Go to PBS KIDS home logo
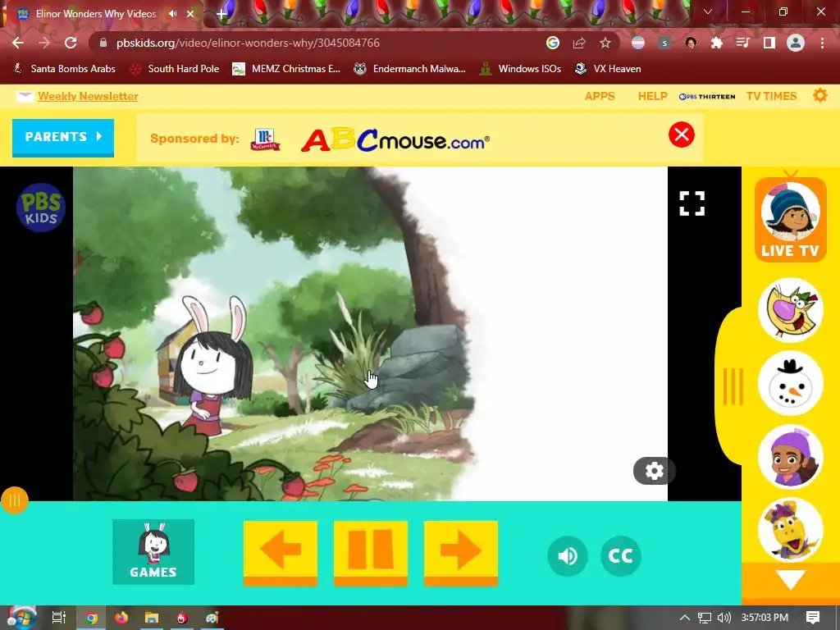Screen dimensions: 840x630 coord(41,208)
